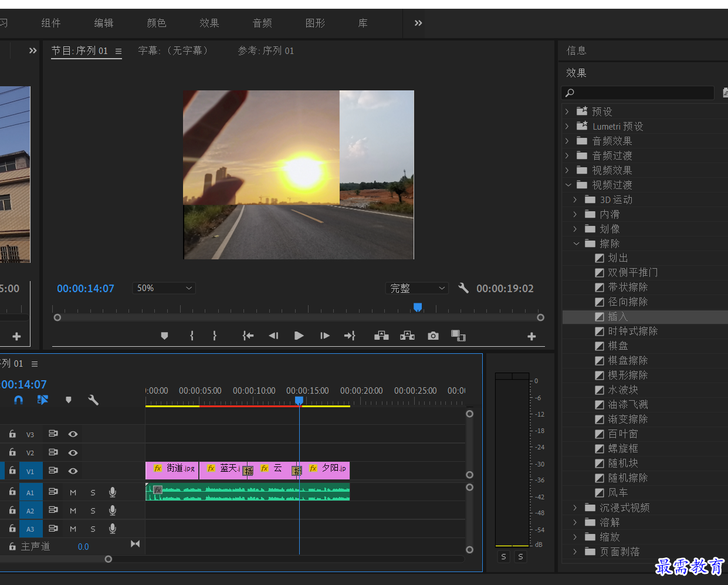Select the 街道.jpg clip on V1
The height and width of the screenshot is (585, 728).
click(x=172, y=470)
